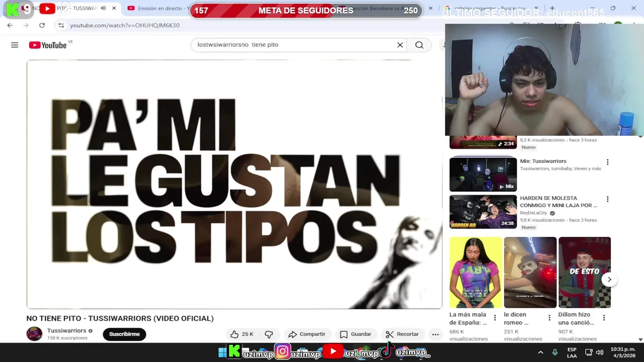
Task: Open the three-dot more actions menu below video
Action: (x=435, y=334)
